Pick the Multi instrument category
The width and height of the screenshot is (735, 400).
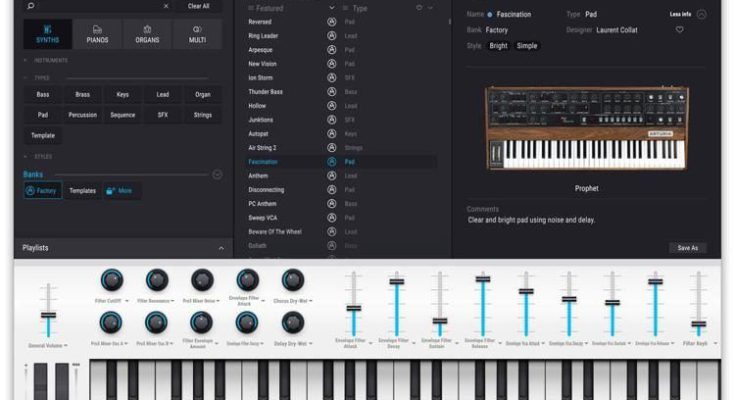[197, 34]
